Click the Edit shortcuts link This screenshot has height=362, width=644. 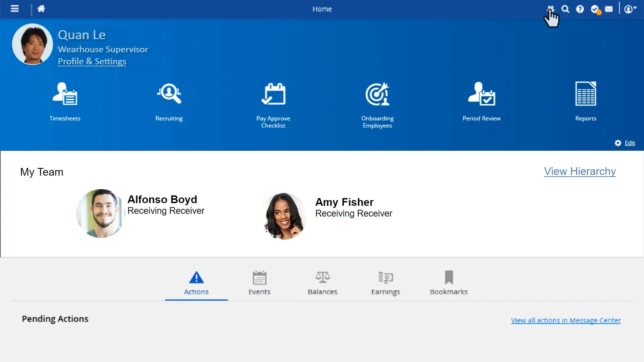[x=630, y=143]
